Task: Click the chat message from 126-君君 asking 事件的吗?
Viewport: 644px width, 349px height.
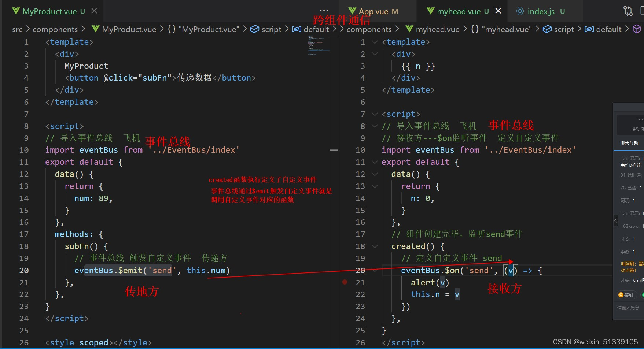Action: (x=631, y=161)
